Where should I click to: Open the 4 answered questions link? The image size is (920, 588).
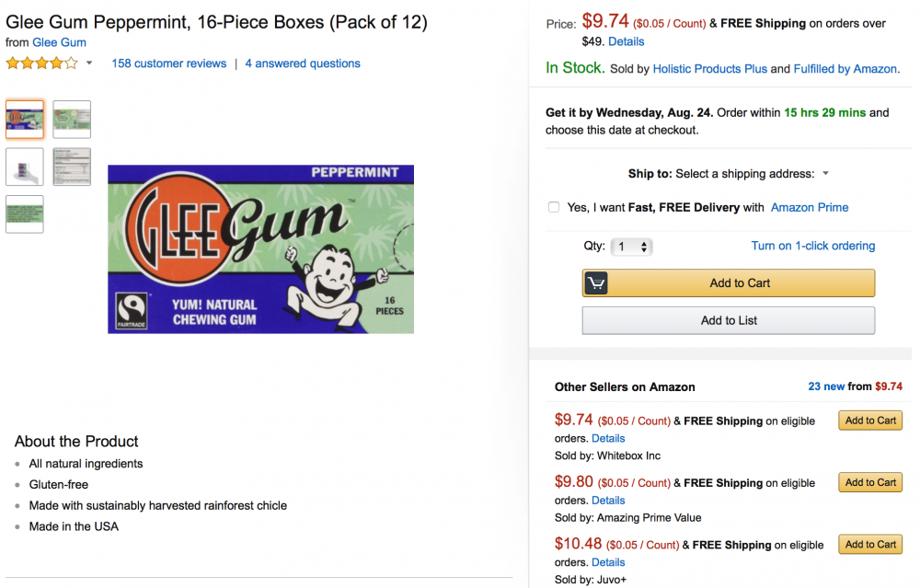click(x=303, y=63)
